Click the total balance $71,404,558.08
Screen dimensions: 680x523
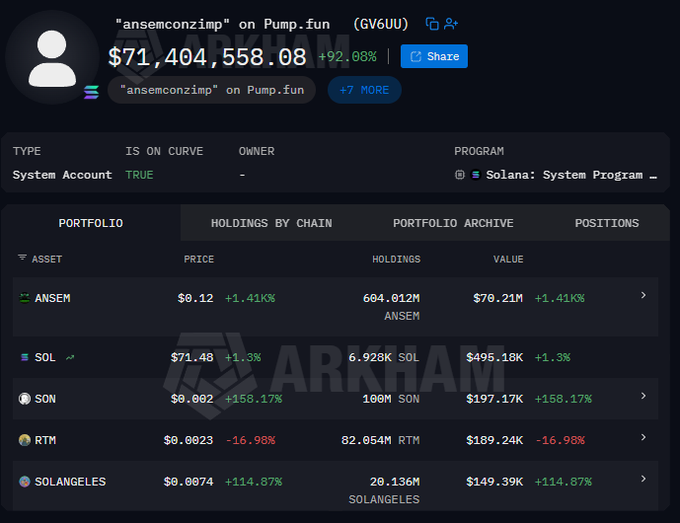pyautogui.click(x=207, y=57)
